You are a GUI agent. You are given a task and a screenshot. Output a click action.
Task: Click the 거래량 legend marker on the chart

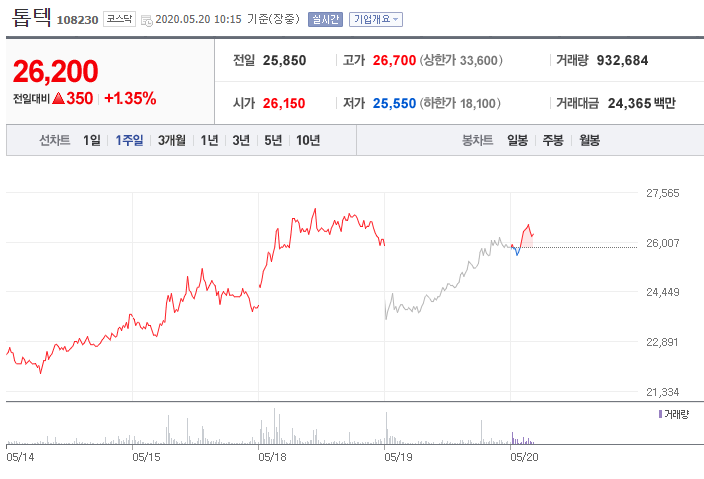(660, 414)
